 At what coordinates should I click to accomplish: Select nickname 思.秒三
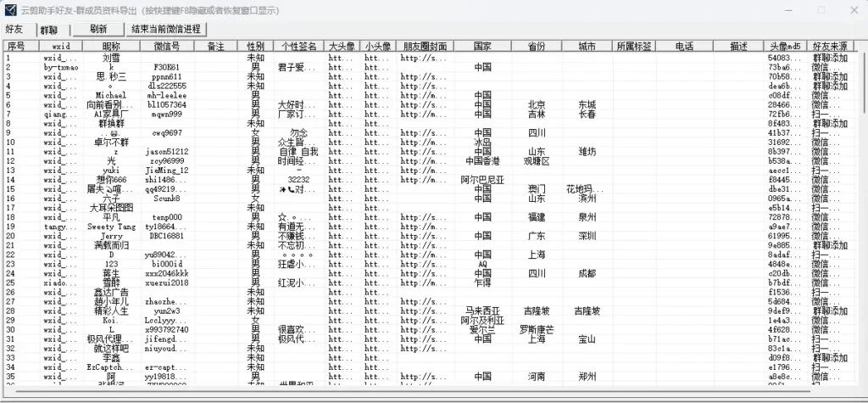click(111, 76)
